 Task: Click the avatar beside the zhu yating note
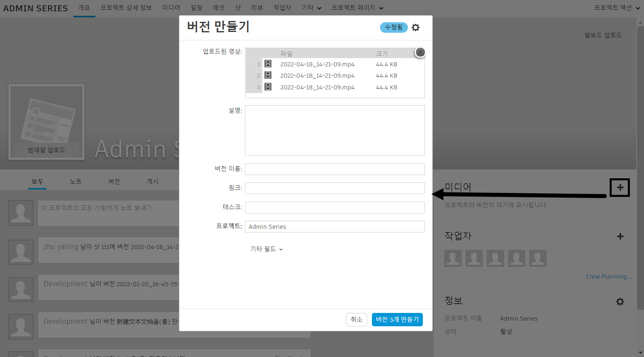tap(21, 252)
